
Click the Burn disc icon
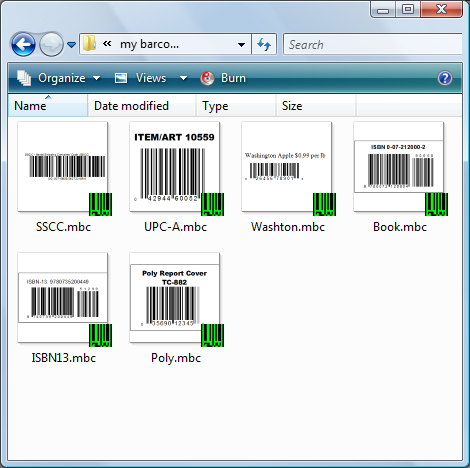point(207,78)
